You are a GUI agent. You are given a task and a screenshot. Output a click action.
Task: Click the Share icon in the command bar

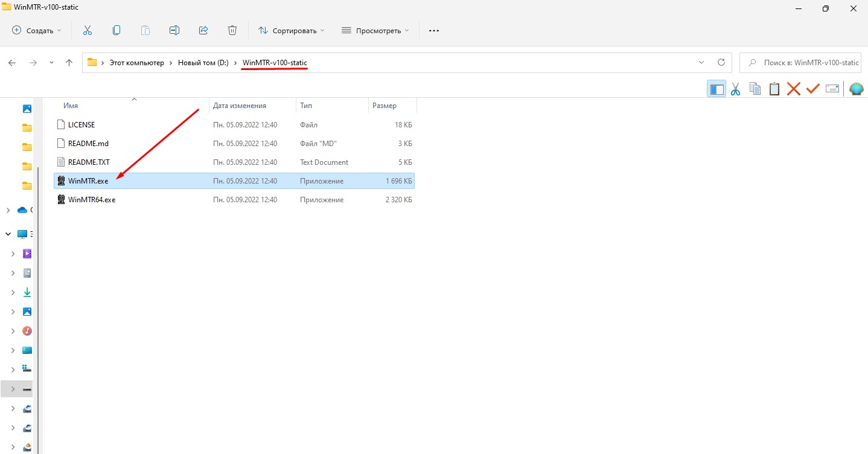[203, 30]
